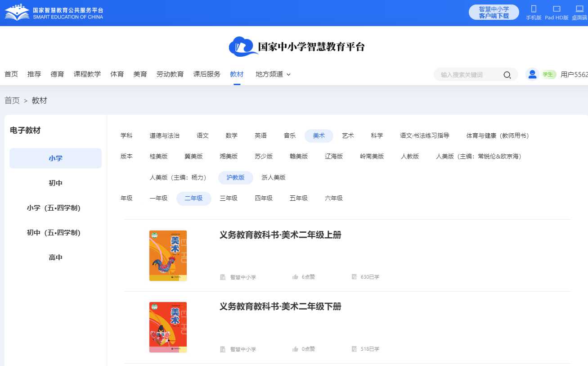Screen dimensions: 588x366
Task: Click thumbs-up icon for 二年级上册
Action: tap(295, 277)
